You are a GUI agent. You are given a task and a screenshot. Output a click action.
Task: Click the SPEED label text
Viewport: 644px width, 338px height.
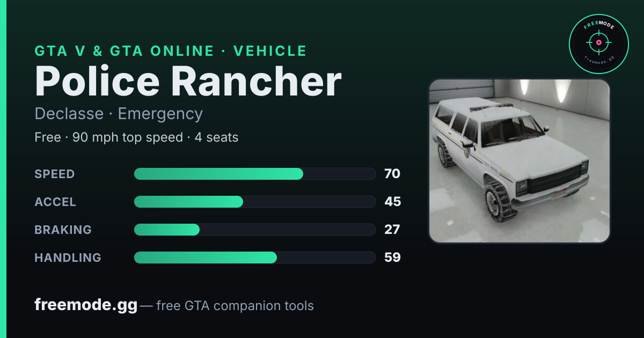pos(55,174)
